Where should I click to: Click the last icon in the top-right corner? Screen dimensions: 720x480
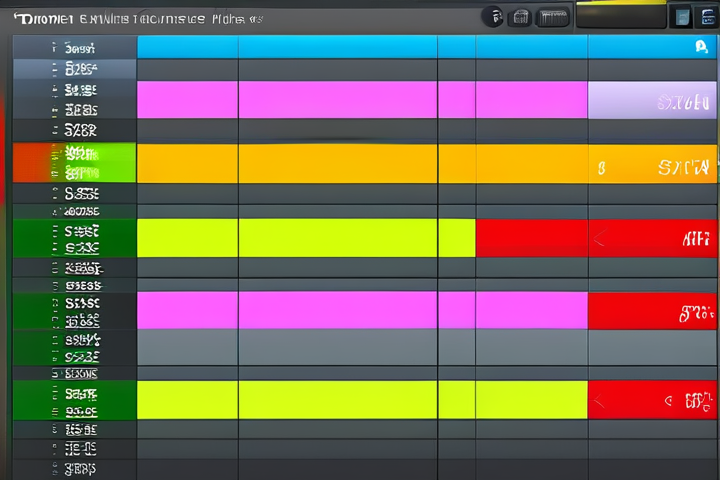click(707, 16)
